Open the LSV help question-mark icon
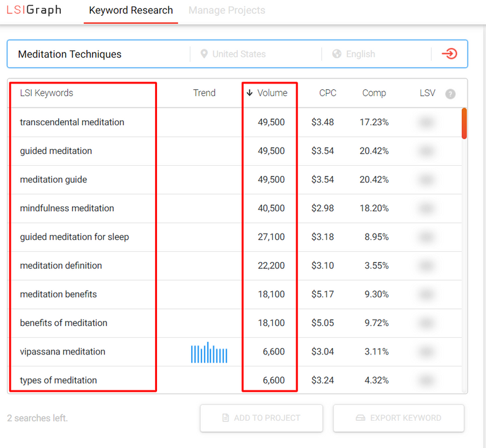Screen dimensions: 486x448 coord(451,94)
